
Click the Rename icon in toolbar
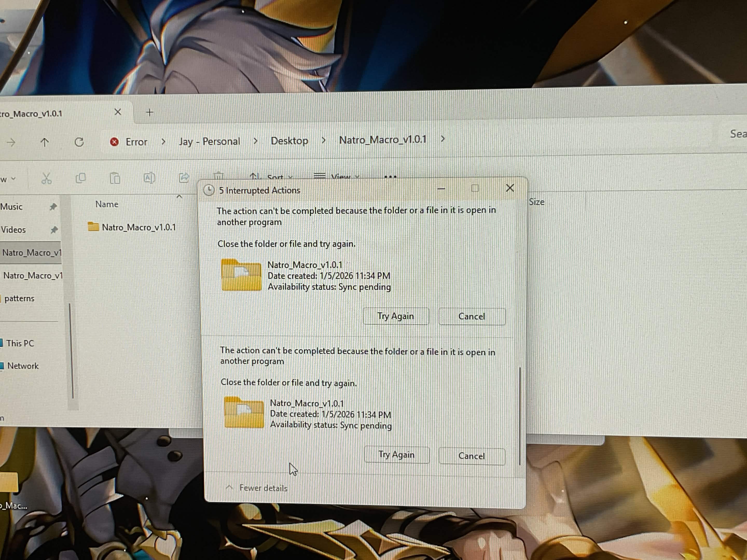coord(149,178)
